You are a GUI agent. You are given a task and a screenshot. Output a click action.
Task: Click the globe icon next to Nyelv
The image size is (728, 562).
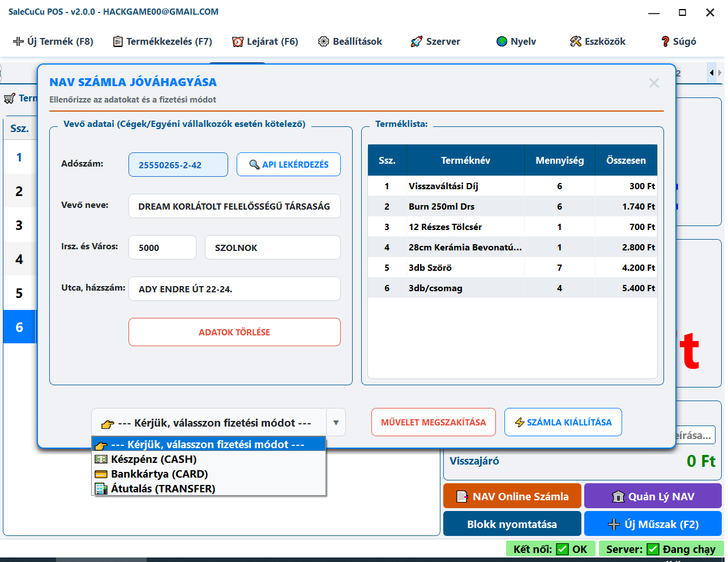pos(502,41)
